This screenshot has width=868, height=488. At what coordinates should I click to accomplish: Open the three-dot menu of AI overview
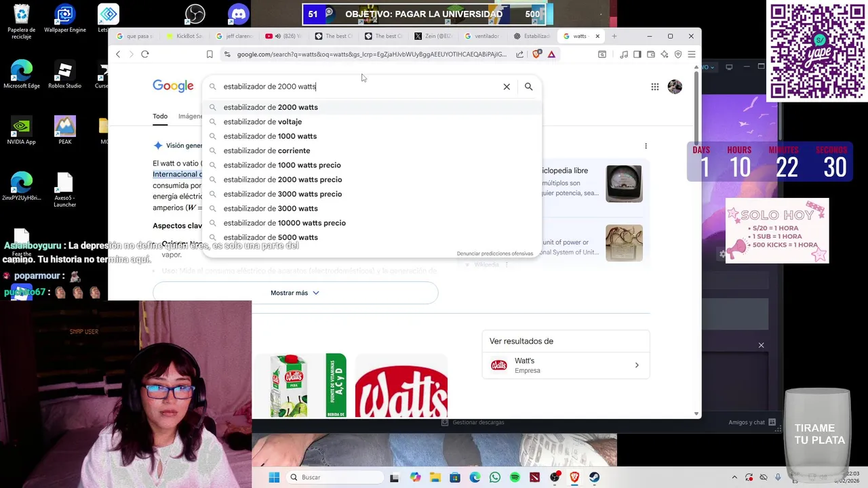(x=646, y=146)
